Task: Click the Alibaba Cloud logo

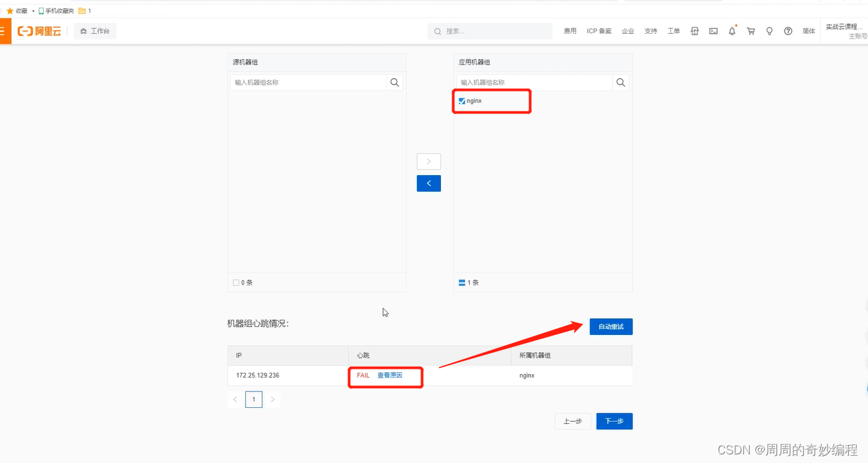Action: [39, 31]
